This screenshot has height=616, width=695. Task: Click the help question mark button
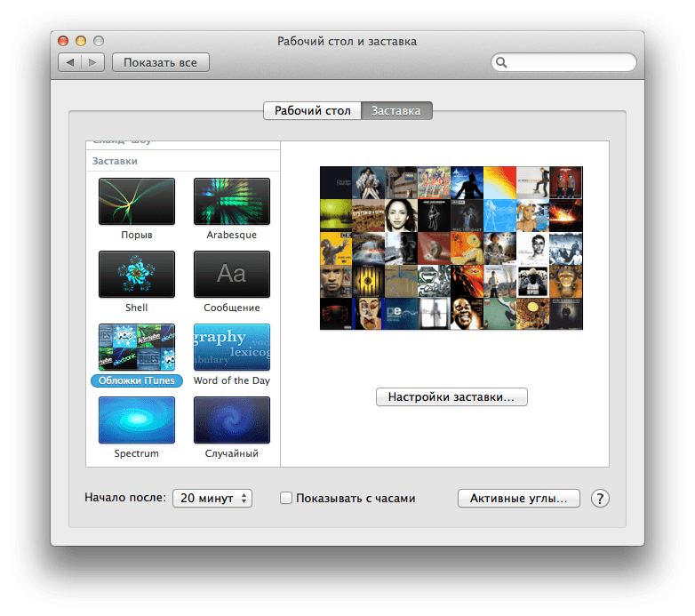pyautogui.click(x=600, y=499)
